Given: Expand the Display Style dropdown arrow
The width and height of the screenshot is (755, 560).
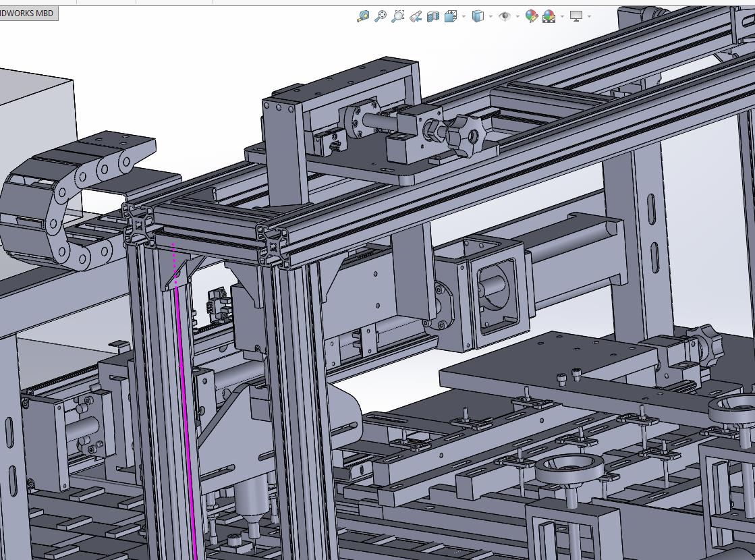Looking at the screenshot, I should [x=491, y=16].
